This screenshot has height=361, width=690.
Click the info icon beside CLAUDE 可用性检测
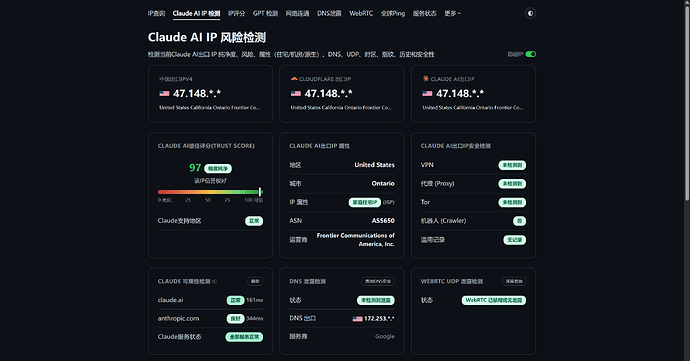(214, 281)
